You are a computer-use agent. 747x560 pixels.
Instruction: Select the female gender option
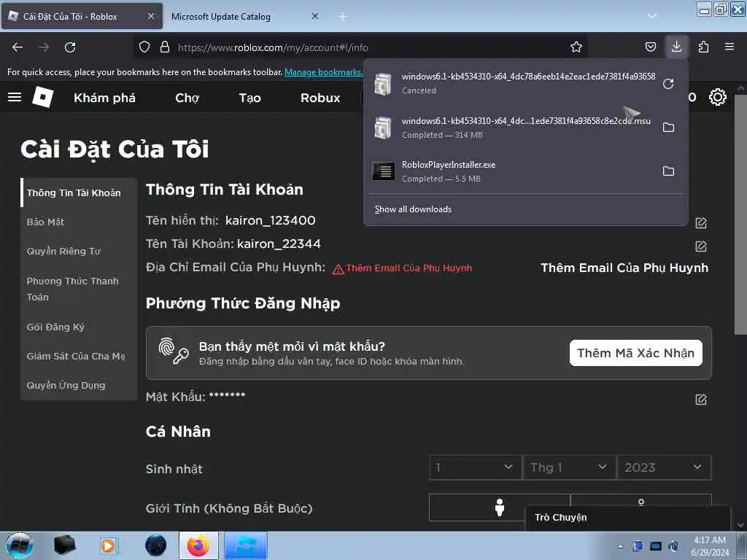pyautogui.click(x=640, y=502)
